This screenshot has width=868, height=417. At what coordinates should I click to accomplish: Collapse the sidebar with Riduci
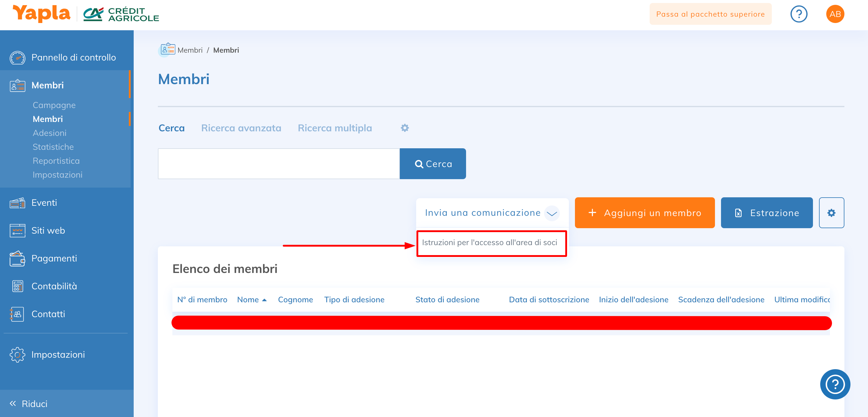pos(29,403)
